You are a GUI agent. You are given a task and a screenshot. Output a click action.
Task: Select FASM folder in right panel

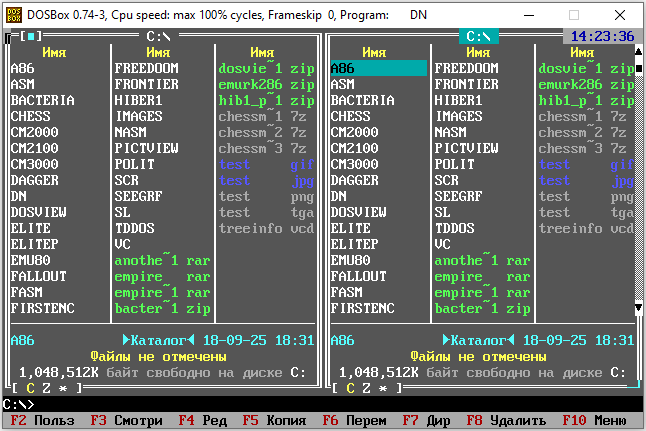[346, 292]
